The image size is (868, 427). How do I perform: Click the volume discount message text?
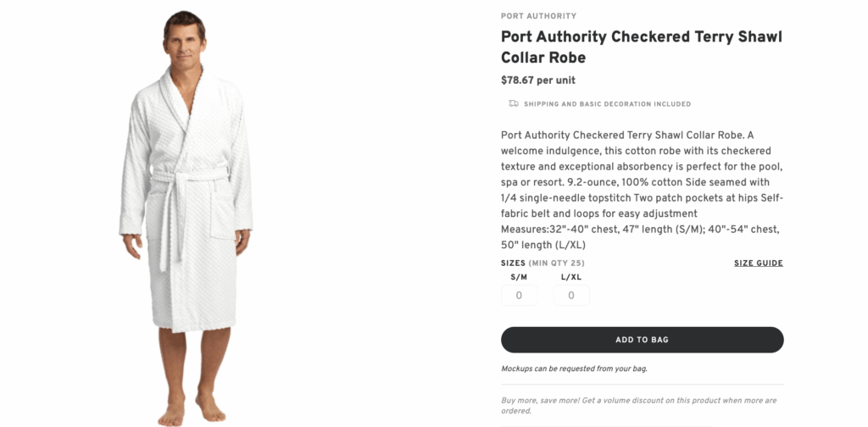tap(638, 405)
